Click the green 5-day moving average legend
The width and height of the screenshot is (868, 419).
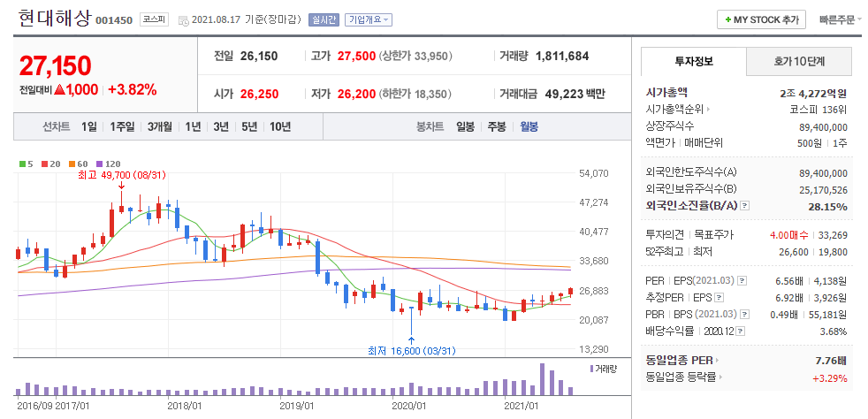[x=26, y=164]
